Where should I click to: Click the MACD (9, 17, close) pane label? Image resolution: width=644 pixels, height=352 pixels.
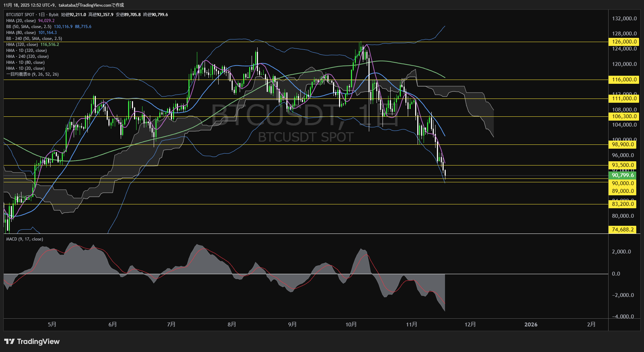pos(25,239)
